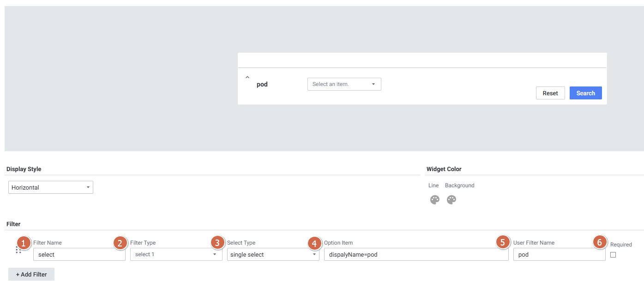Click the number 6 callout badge

pyautogui.click(x=600, y=242)
